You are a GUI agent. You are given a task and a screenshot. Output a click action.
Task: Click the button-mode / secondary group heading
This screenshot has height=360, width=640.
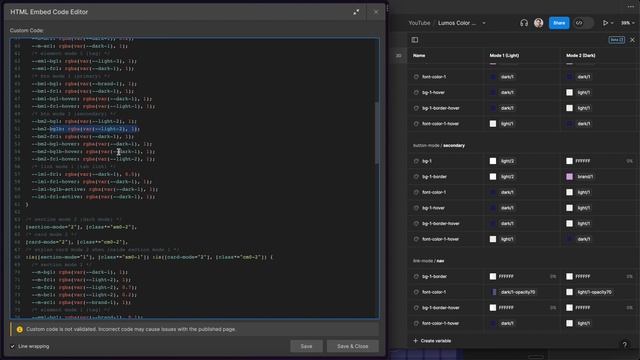[x=439, y=146]
